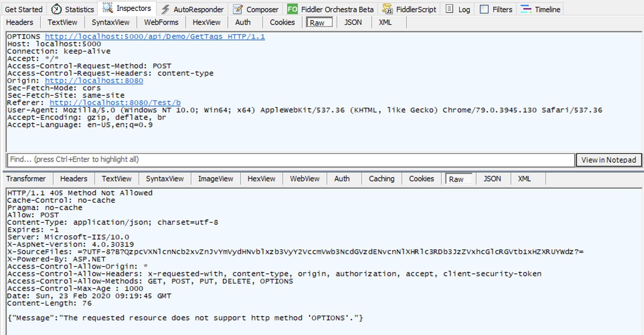Open the response SyntaxView tab

[165, 179]
